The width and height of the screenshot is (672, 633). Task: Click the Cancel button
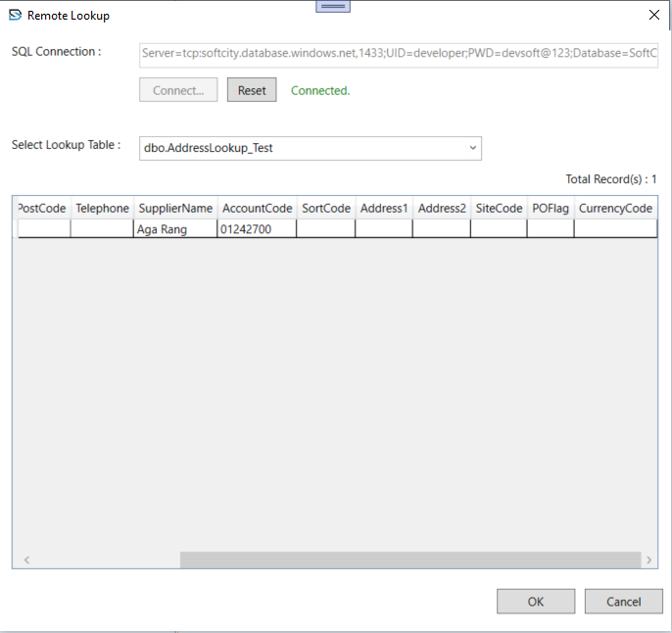(624, 602)
